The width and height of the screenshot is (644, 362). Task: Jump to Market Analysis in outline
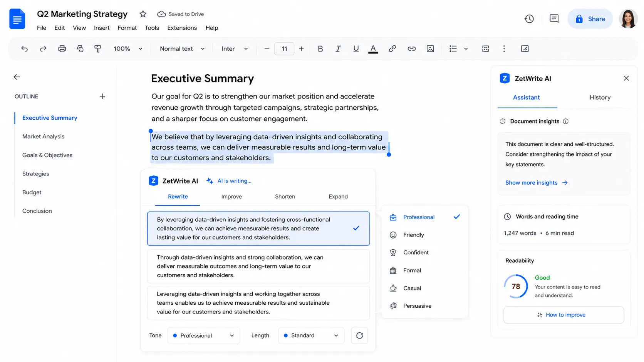pyautogui.click(x=44, y=137)
